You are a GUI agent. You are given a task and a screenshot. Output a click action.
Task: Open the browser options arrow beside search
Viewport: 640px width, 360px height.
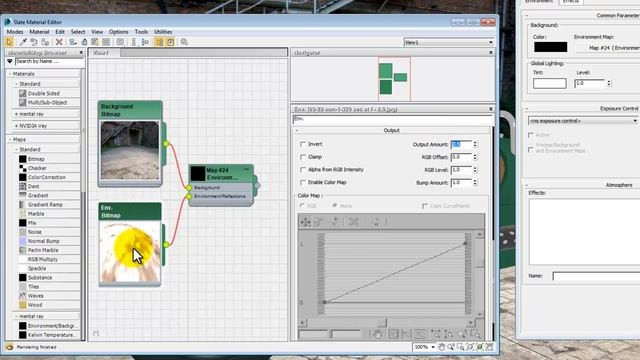9,61
